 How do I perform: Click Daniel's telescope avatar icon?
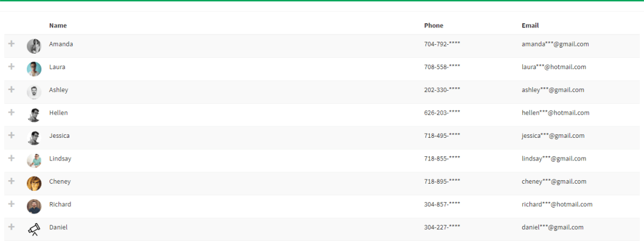[34, 230]
